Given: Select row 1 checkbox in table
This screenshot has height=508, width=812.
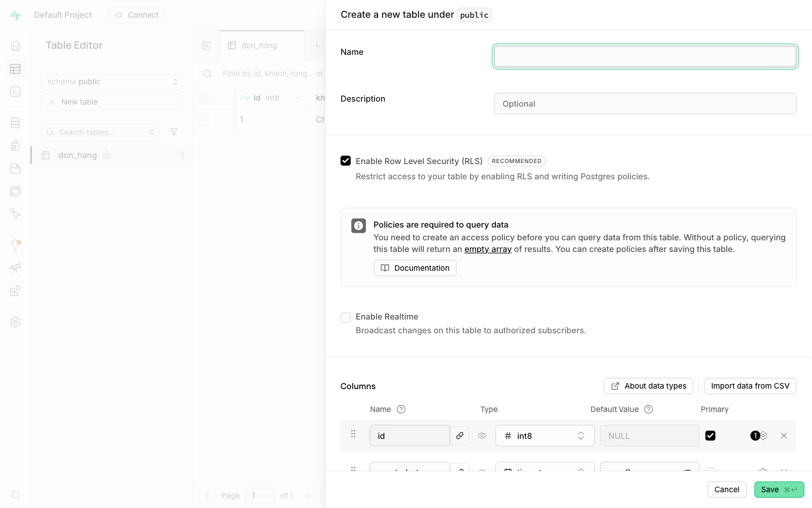Looking at the screenshot, I should point(204,120).
